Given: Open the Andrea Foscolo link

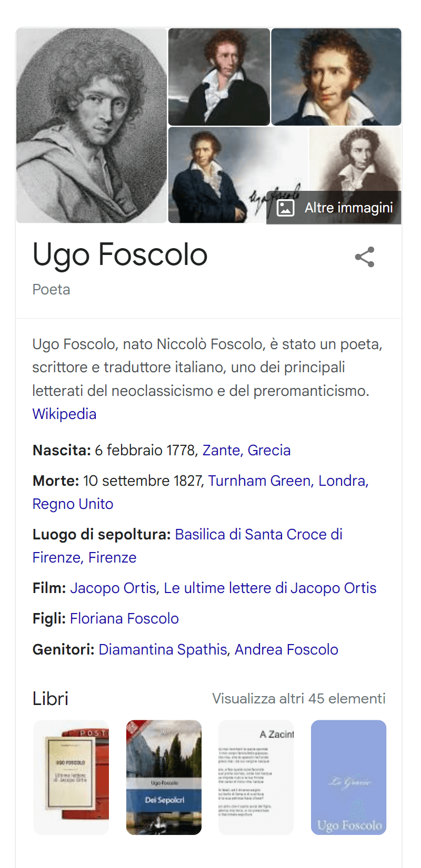Looking at the screenshot, I should point(286,650).
